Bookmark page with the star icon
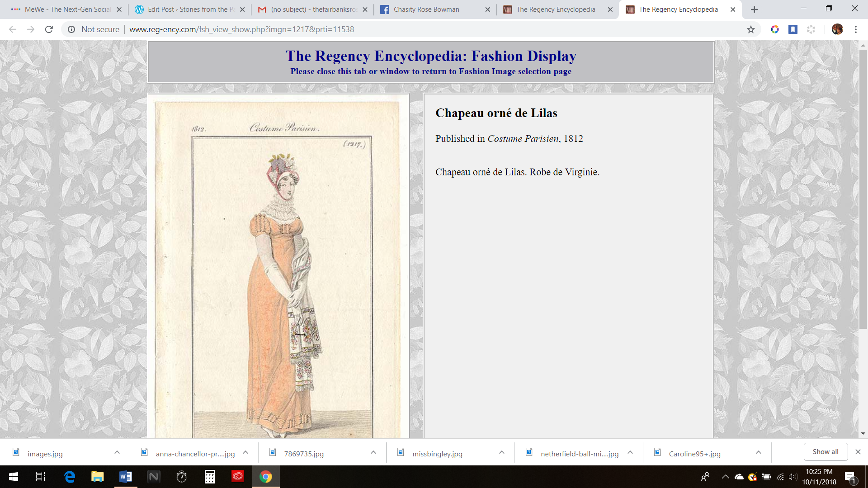 tap(751, 29)
